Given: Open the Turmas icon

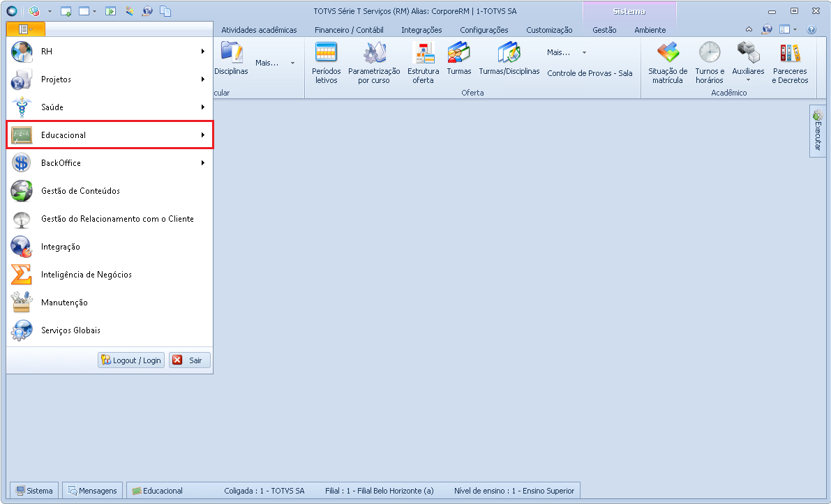Looking at the screenshot, I should pyautogui.click(x=458, y=52).
